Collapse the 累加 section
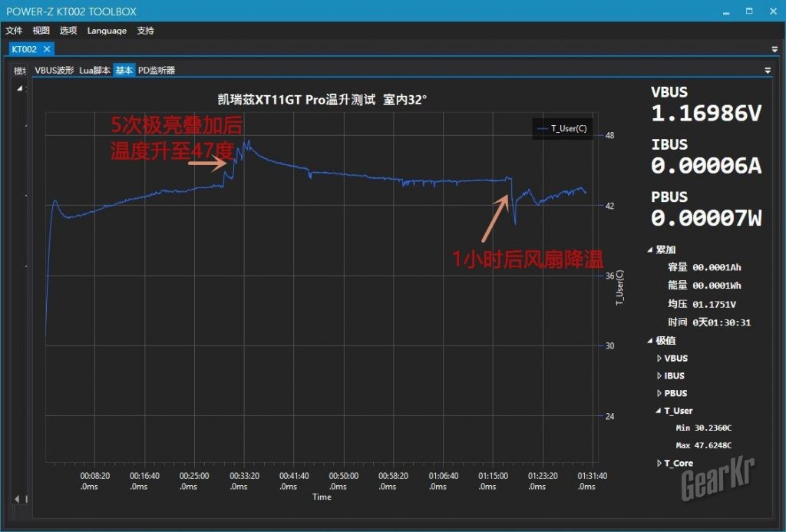The image size is (786, 532). pos(650,249)
